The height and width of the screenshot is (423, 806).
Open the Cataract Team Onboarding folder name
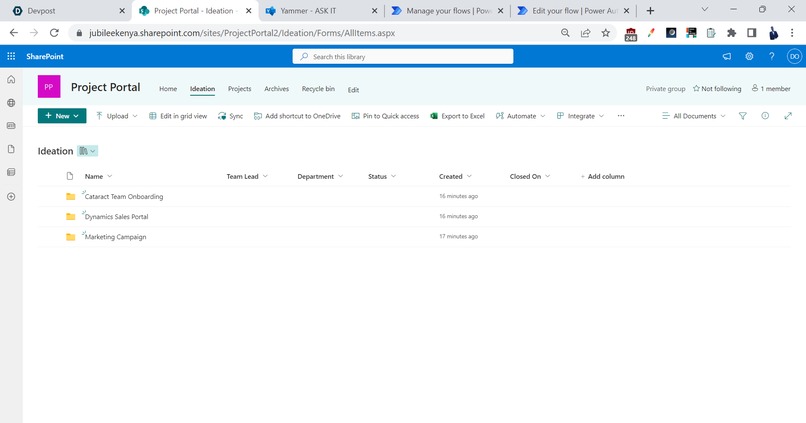(124, 196)
